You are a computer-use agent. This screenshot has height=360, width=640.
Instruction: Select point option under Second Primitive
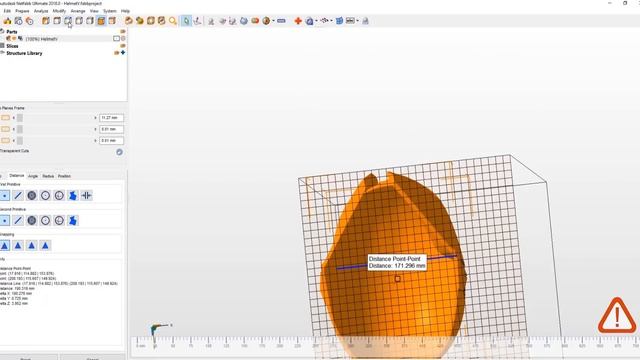click(4, 221)
